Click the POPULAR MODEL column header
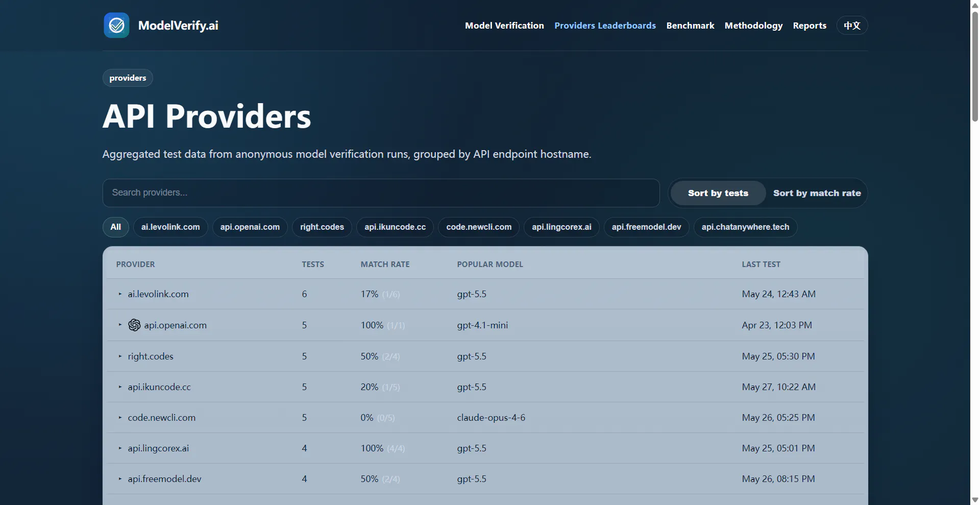Viewport: 980px width, 505px height. coord(490,264)
